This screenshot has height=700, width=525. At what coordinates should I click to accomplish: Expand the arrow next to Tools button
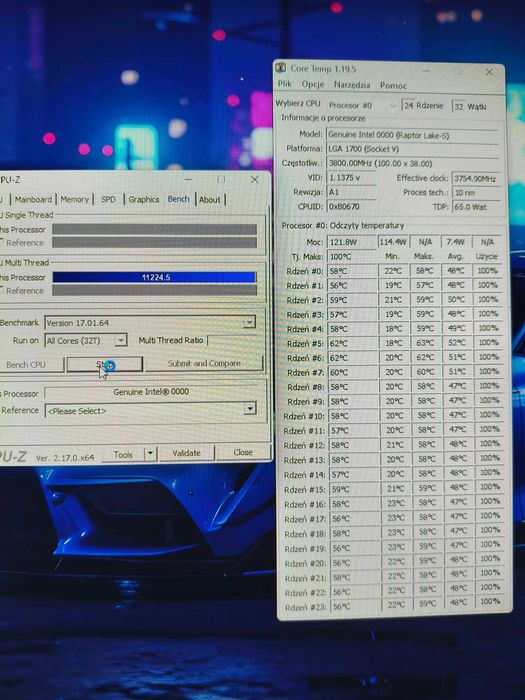(x=150, y=454)
